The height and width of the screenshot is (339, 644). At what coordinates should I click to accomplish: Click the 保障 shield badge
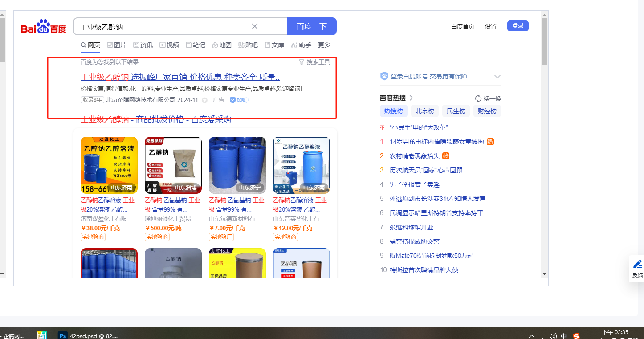tap(239, 100)
